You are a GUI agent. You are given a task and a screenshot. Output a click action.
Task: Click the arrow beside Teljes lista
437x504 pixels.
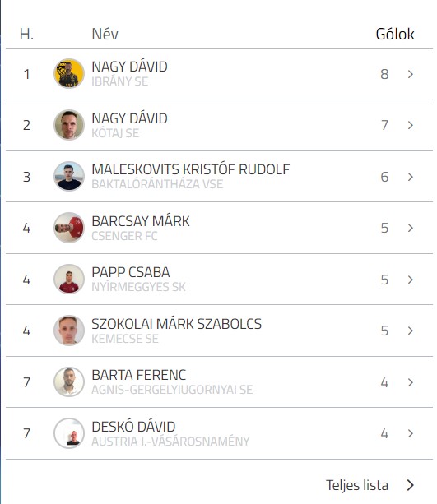(411, 485)
